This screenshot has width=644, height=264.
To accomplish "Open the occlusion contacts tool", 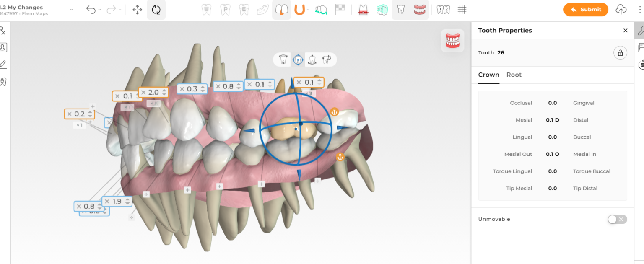I will coord(362,9).
